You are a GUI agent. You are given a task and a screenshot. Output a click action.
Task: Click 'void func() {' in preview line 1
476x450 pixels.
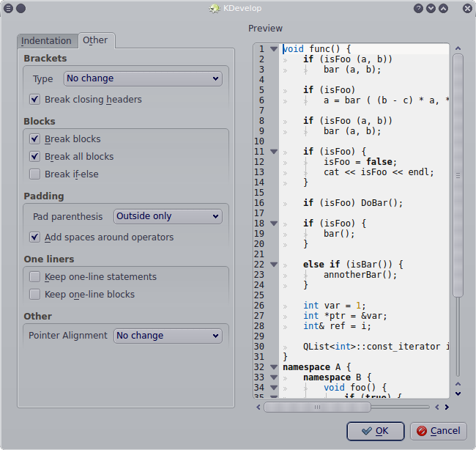(x=316, y=49)
